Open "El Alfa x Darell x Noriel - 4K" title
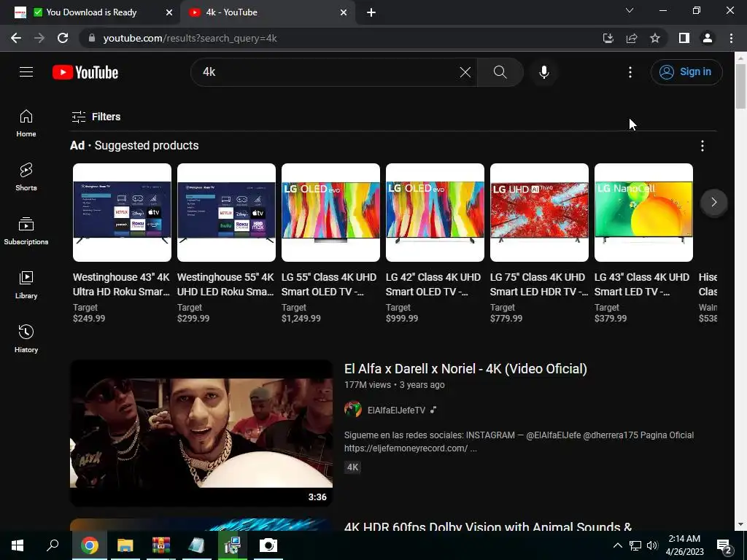Image resolution: width=747 pixels, height=560 pixels. point(465,369)
